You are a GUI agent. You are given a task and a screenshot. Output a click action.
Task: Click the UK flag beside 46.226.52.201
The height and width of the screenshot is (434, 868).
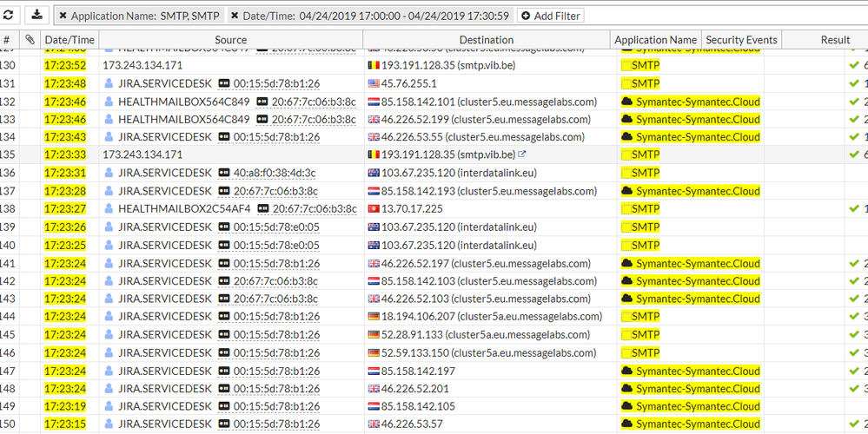[374, 389]
